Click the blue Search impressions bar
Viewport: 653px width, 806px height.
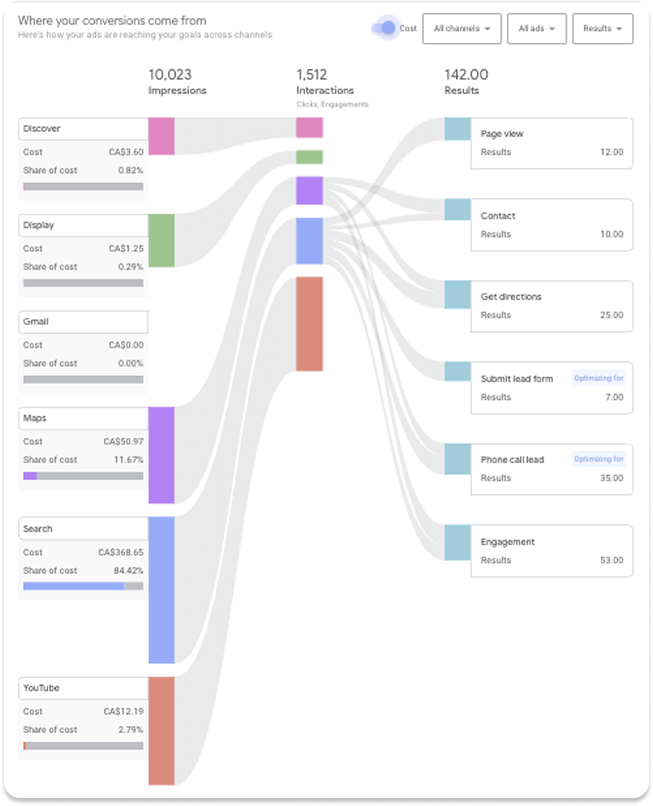[161, 589]
